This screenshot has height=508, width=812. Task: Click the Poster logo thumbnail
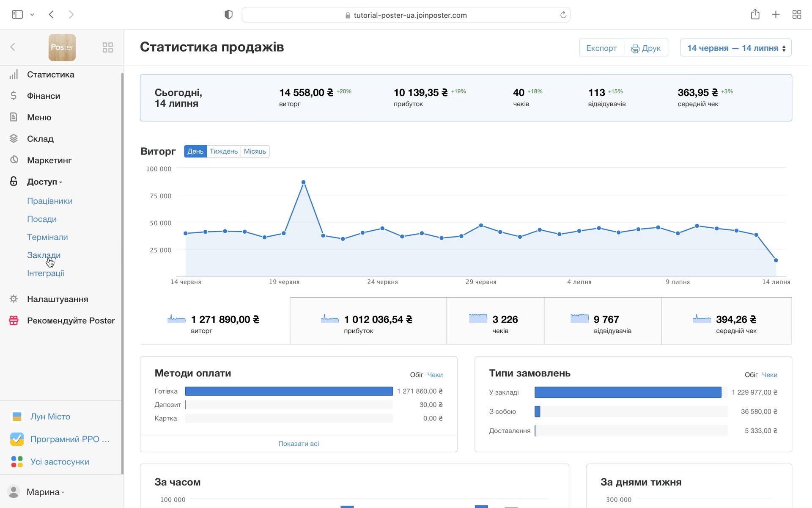(x=62, y=47)
